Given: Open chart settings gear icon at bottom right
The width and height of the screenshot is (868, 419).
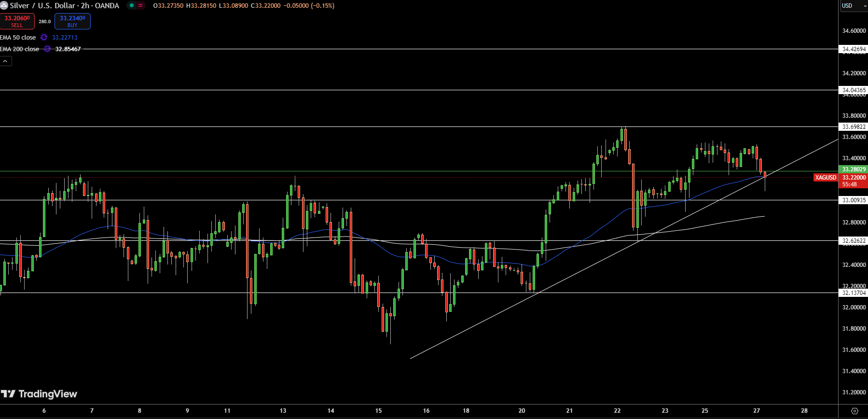Looking at the screenshot, I should pos(854,411).
